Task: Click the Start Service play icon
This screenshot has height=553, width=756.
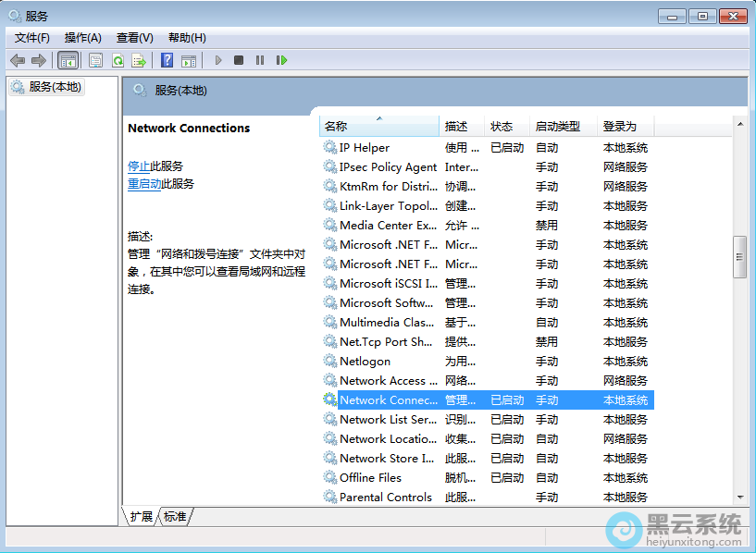Action: [x=218, y=60]
